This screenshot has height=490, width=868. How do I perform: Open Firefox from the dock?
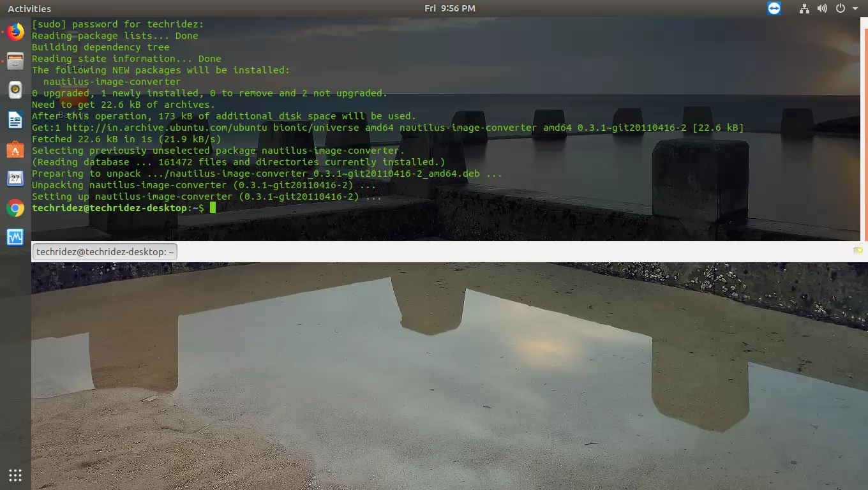click(x=15, y=31)
